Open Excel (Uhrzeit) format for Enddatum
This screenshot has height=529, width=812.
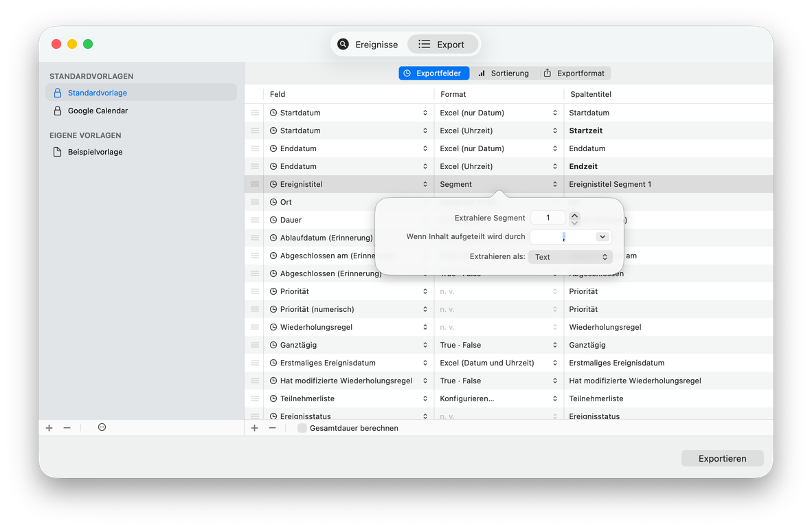554,166
